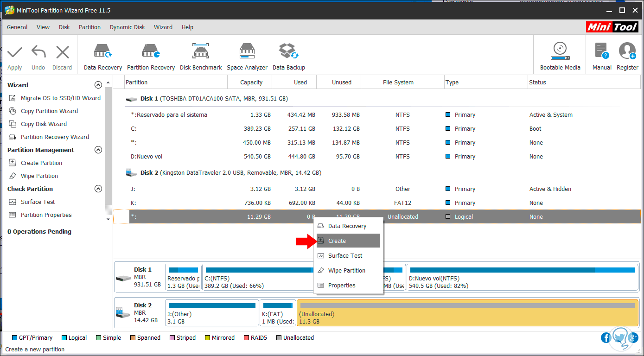Sort by the Partition column header
644x356 pixels.
pyautogui.click(x=176, y=83)
